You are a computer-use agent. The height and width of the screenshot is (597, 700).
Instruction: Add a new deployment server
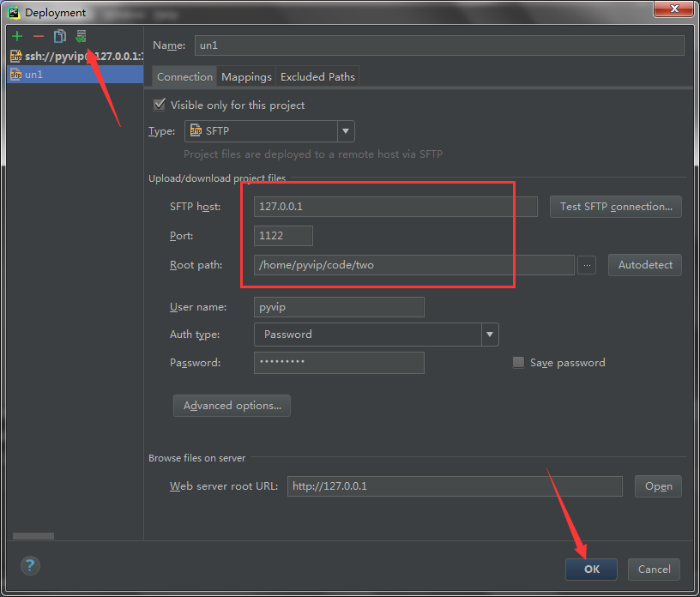click(x=16, y=36)
